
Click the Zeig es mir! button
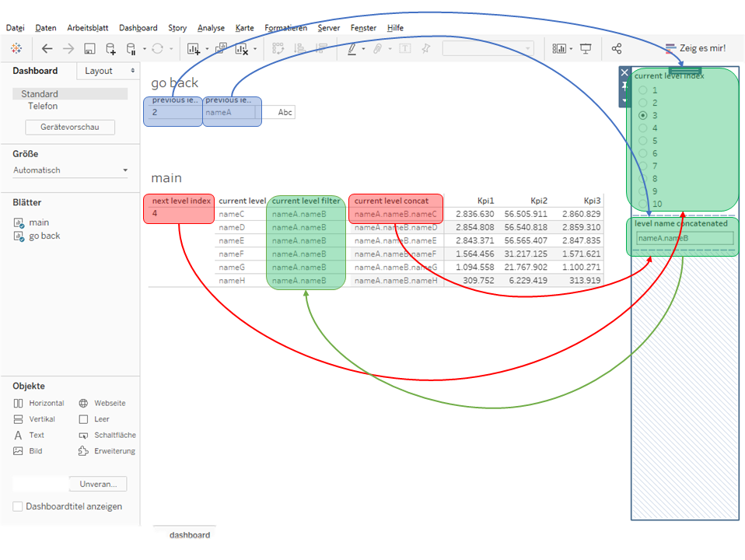[696, 47]
